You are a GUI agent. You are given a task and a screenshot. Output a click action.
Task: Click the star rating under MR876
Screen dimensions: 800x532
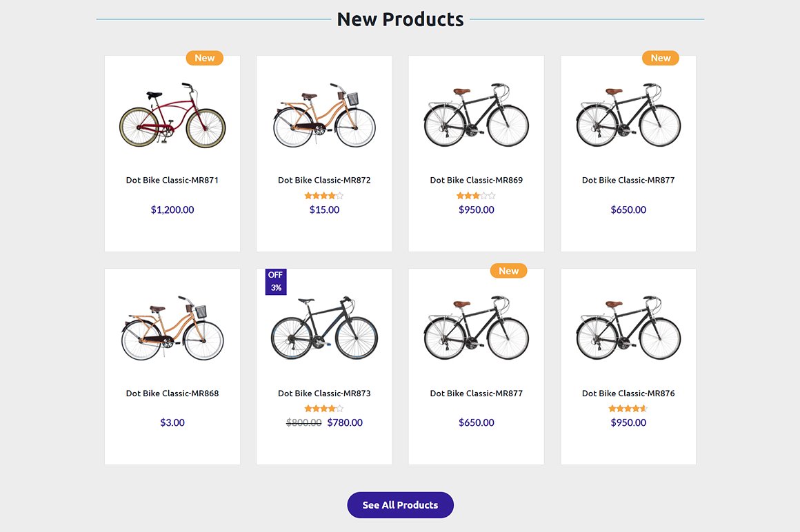point(628,409)
